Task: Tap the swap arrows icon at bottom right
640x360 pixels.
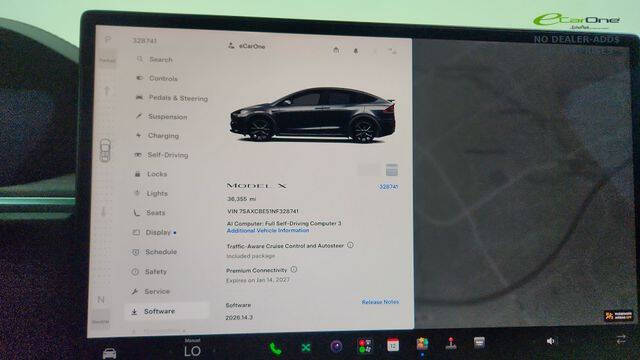Action: pyautogui.click(x=621, y=339)
